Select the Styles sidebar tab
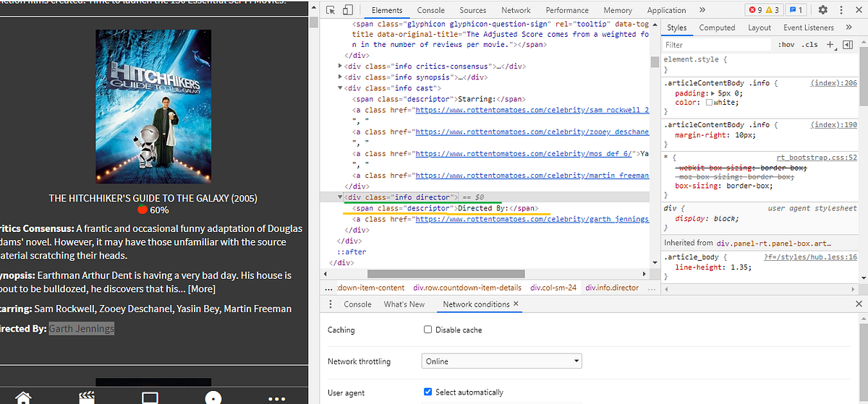This screenshot has width=868, height=404. point(677,27)
